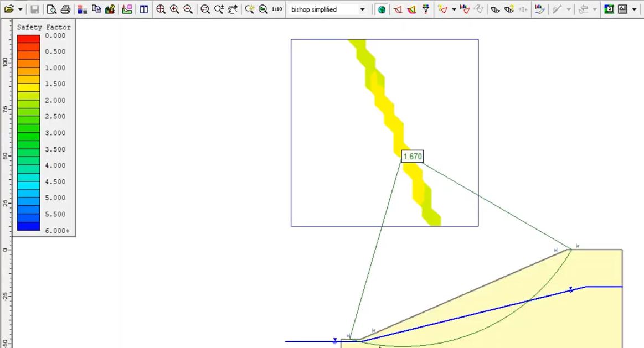The height and width of the screenshot is (348, 644).
Task: Toggle the multicolored all surfaces display button
Action: tap(411, 9)
